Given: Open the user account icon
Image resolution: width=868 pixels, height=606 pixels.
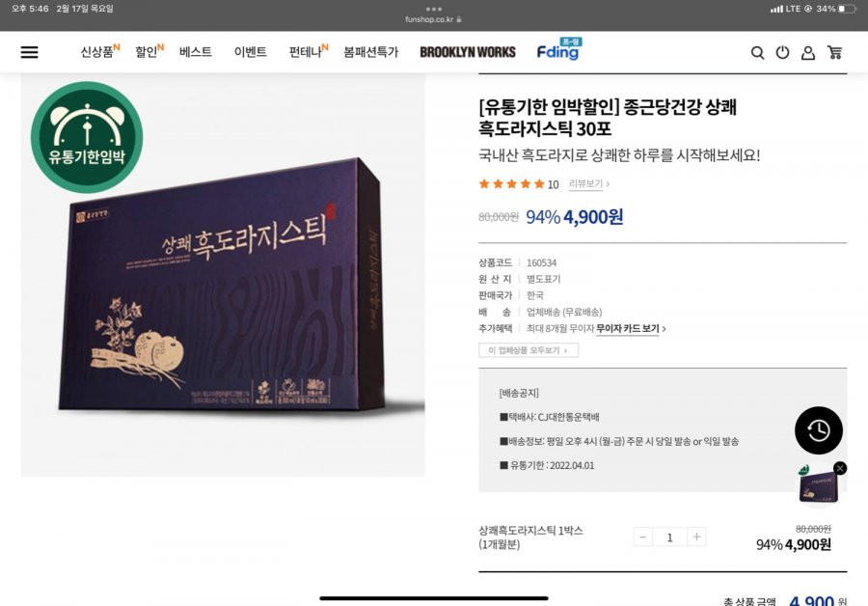Looking at the screenshot, I should [x=808, y=53].
